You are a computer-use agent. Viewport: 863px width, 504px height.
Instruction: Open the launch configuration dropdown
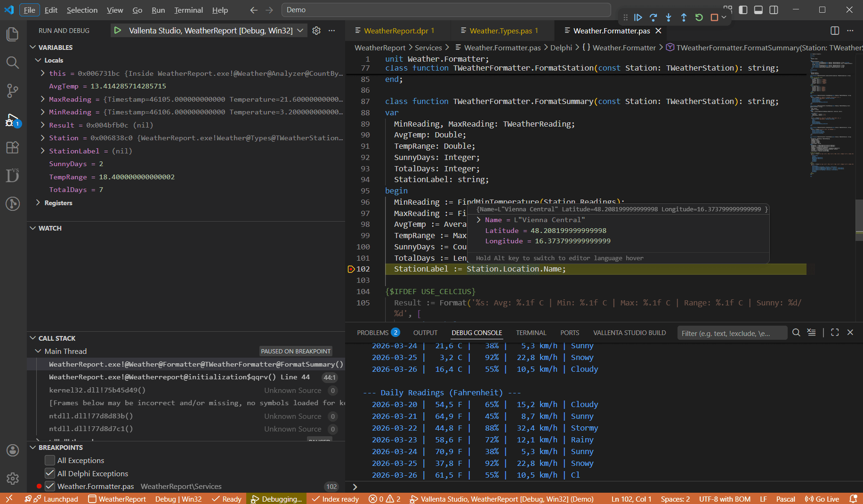tap(300, 31)
